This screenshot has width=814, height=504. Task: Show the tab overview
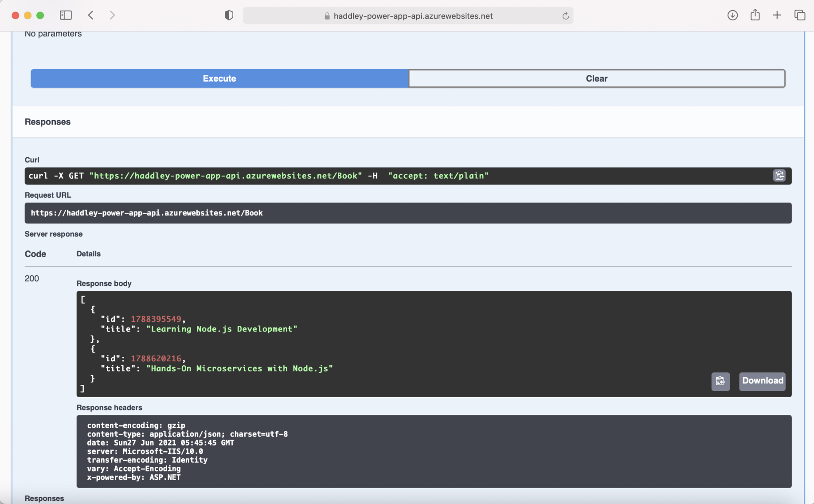800,16
